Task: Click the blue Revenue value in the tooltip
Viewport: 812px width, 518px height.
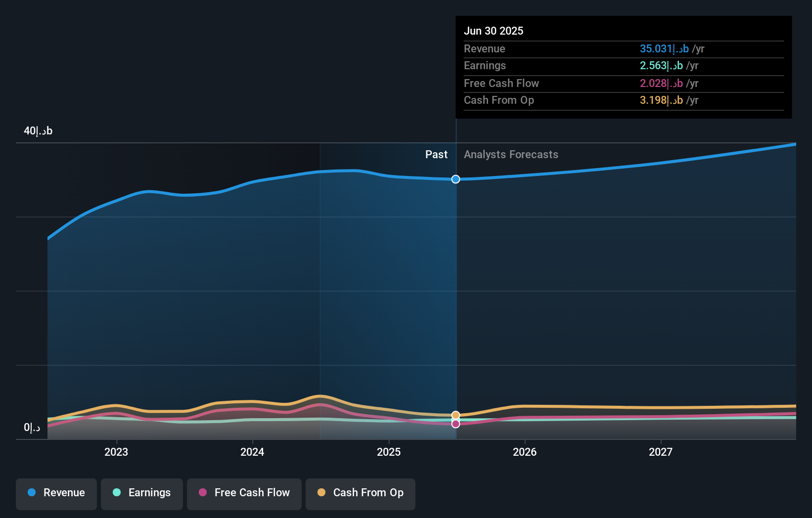Action: [x=663, y=49]
